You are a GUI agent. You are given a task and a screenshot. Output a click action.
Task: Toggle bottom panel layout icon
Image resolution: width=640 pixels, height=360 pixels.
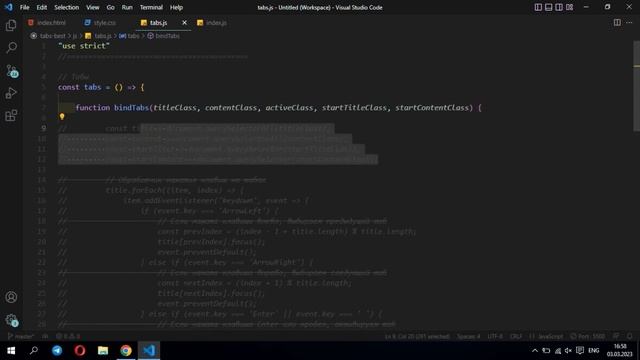click(x=549, y=7)
